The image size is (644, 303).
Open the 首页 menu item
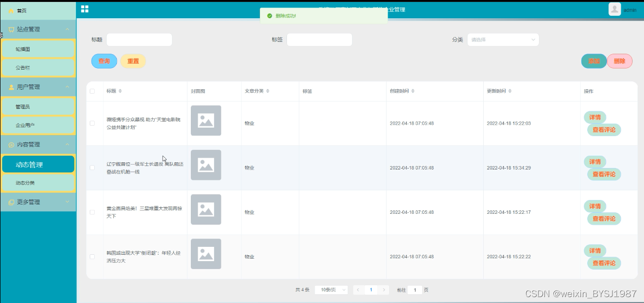point(38,10)
